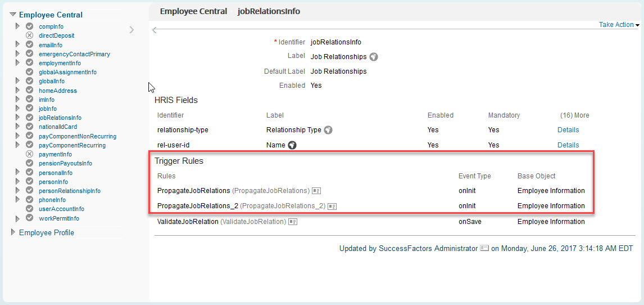Expand the personalInfo tree node
Image resolution: width=644 pixels, height=305 pixels.
[17, 172]
